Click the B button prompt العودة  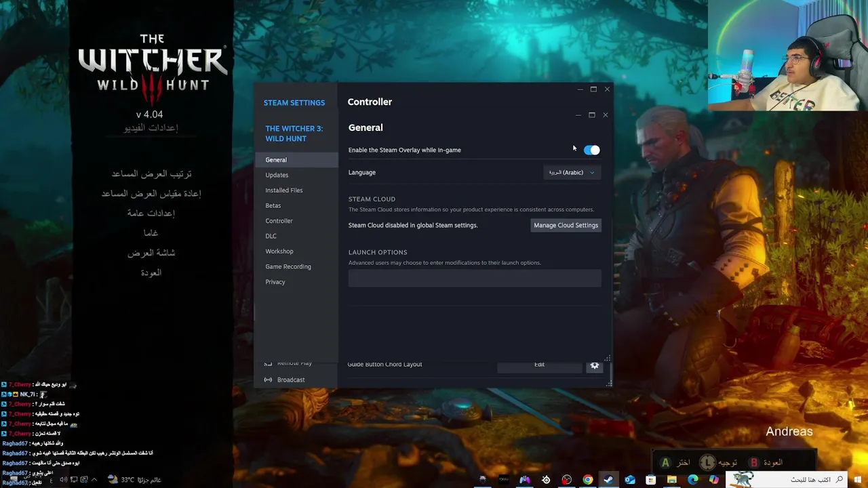point(766,462)
